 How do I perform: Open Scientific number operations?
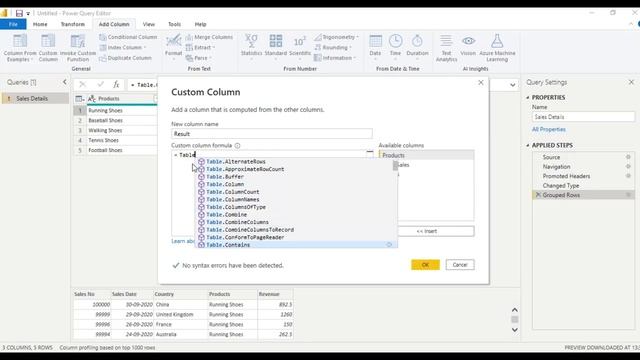click(x=300, y=46)
